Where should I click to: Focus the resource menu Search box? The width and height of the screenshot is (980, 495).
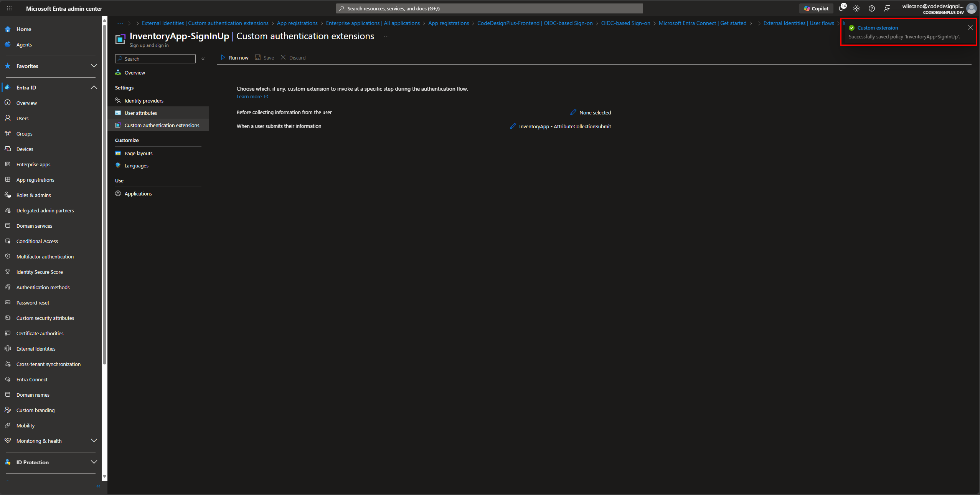point(155,59)
